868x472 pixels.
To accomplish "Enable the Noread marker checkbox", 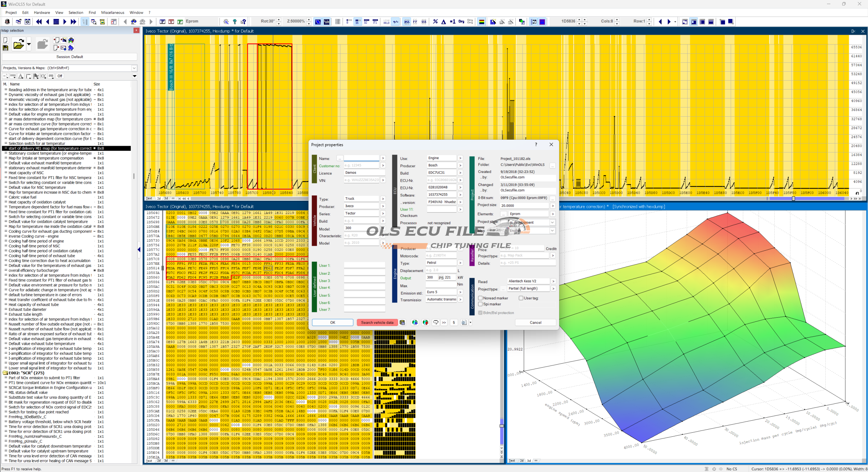I will click(480, 298).
